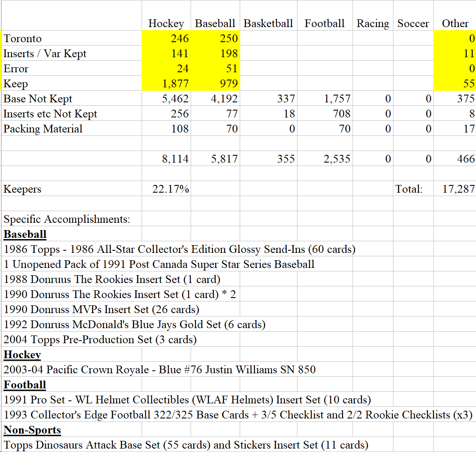The width and height of the screenshot is (476, 452).
Task: Click the Inserts etc Not Kept row label
Action: coord(50,114)
